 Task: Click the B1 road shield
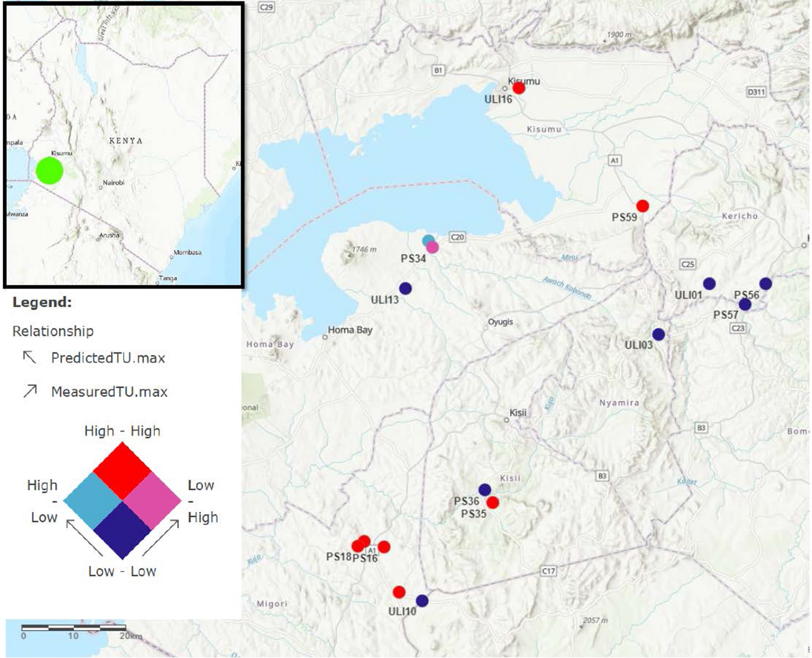(x=438, y=70)
